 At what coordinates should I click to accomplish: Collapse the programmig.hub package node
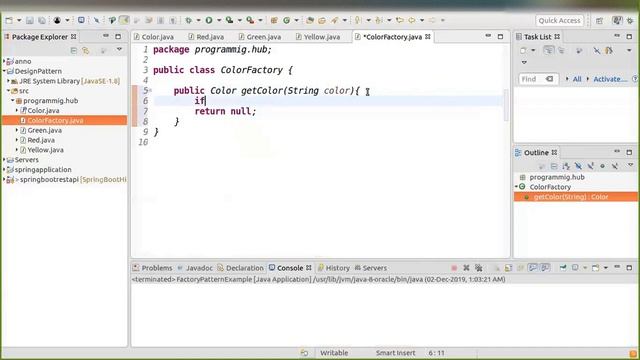point(13,100)
